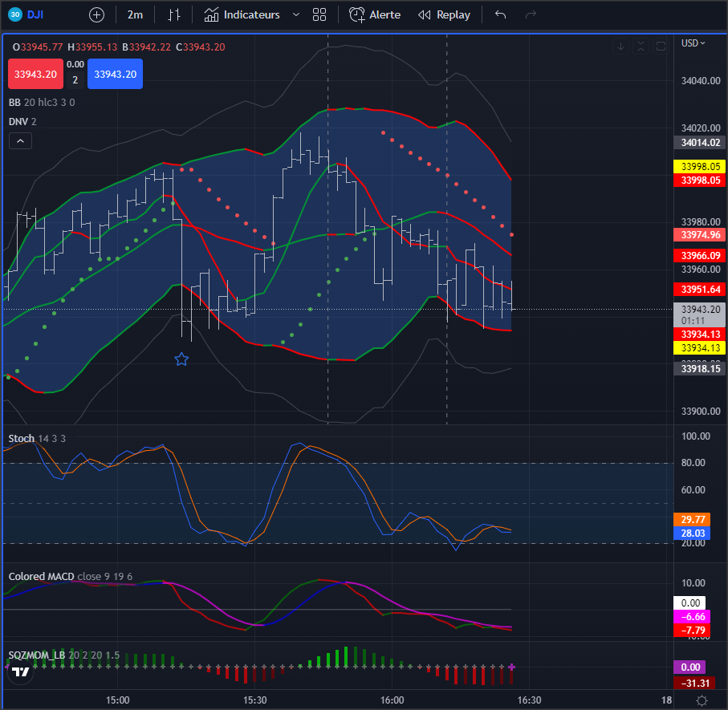Click the 34040.00 price scale label
Viewport: 728px width, 710px height.
pyautogui.click(x=701, y=81)
